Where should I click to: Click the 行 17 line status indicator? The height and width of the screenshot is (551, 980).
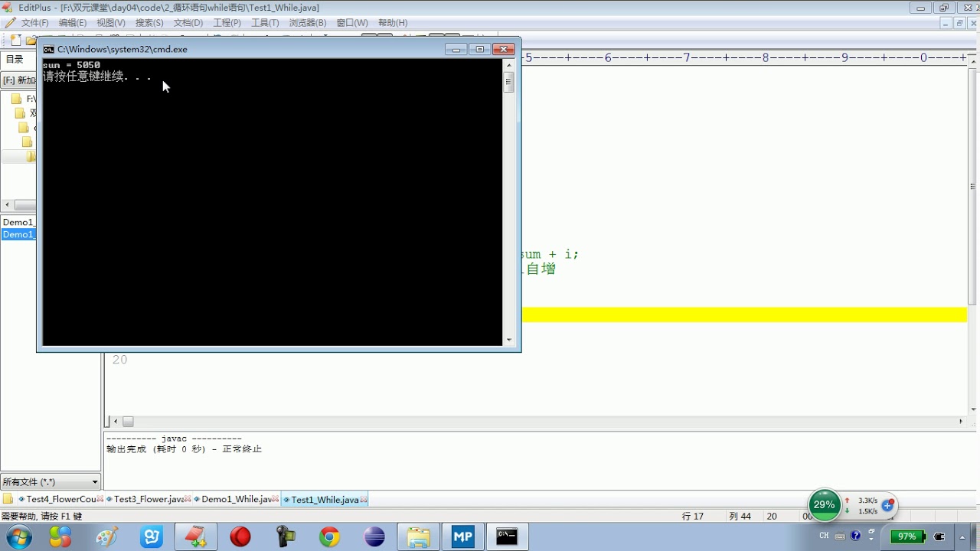693,517
